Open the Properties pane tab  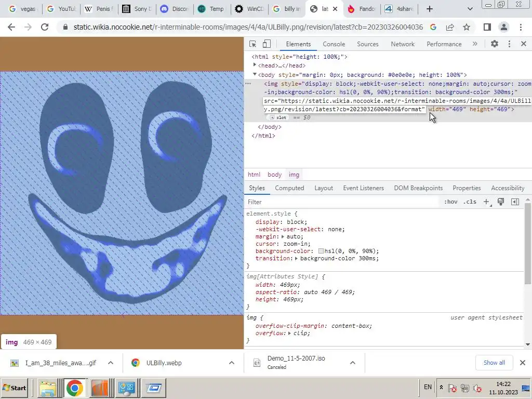(x=467, y=188)
